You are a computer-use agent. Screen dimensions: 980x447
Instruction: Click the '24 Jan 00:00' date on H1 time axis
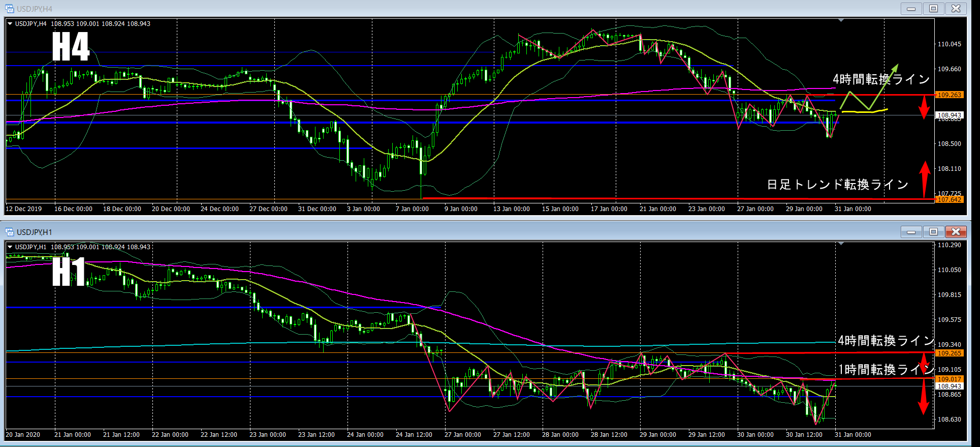(365, 435)
